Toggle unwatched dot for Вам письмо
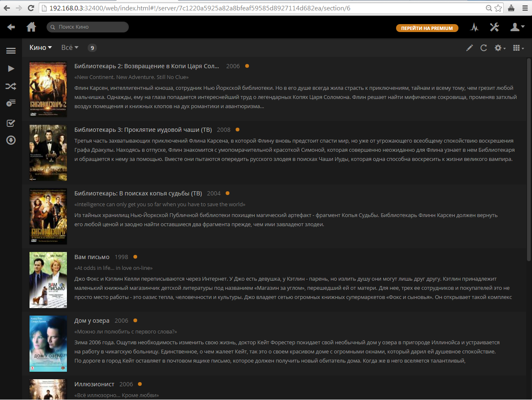The width and height of the screenshot is (532, 400). pos(135,257)
